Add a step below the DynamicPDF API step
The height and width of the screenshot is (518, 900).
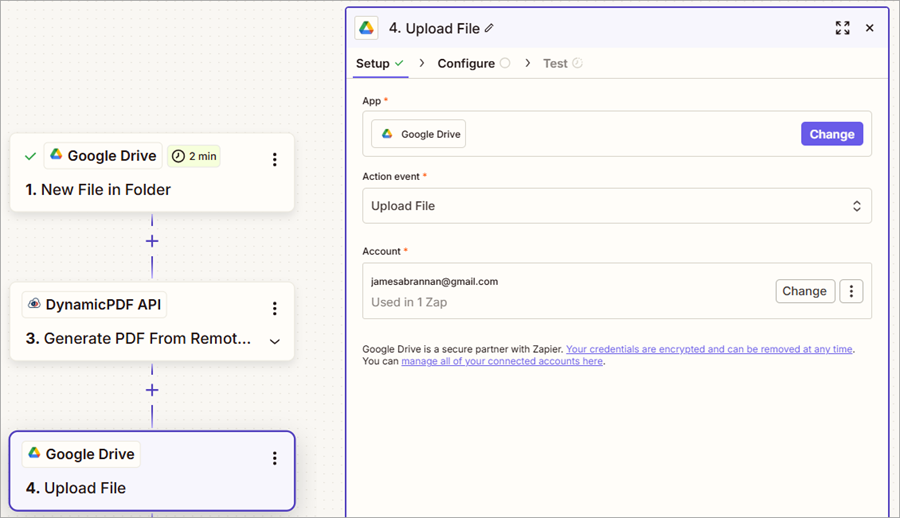click(152, 390)
